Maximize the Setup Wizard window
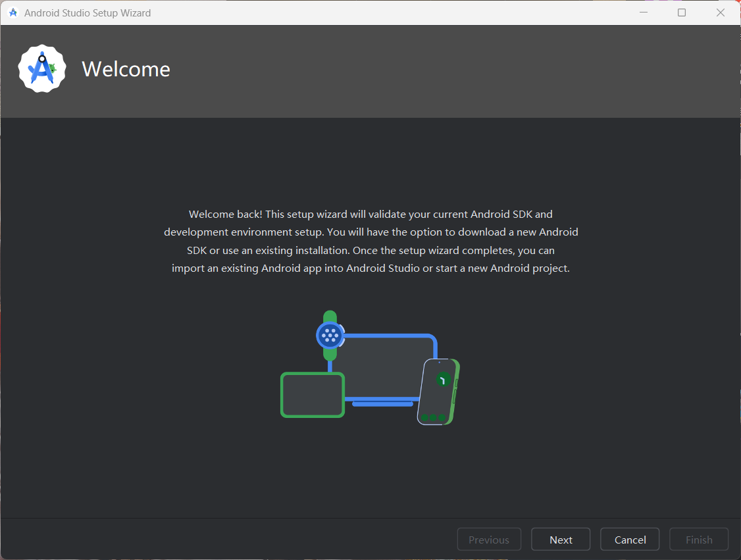Image resolution: width=741 pixels, height=560 pixels. pos(682,13)
